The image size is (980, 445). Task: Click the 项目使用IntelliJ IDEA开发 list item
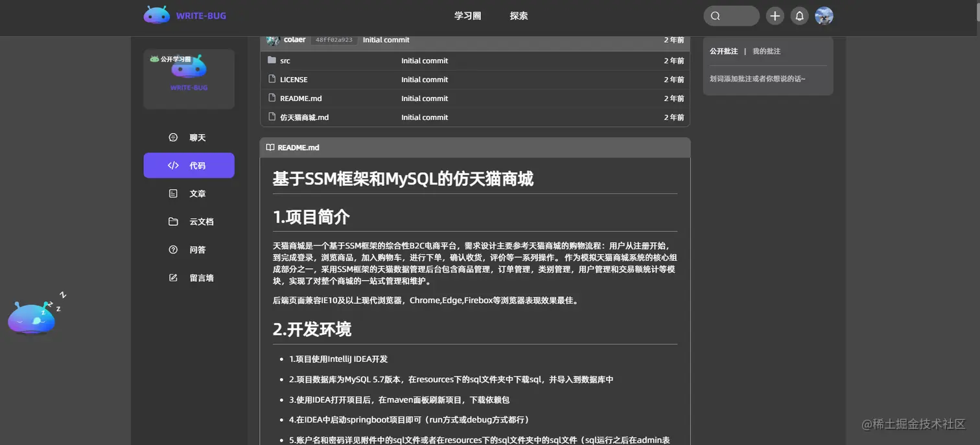point(338,359)
